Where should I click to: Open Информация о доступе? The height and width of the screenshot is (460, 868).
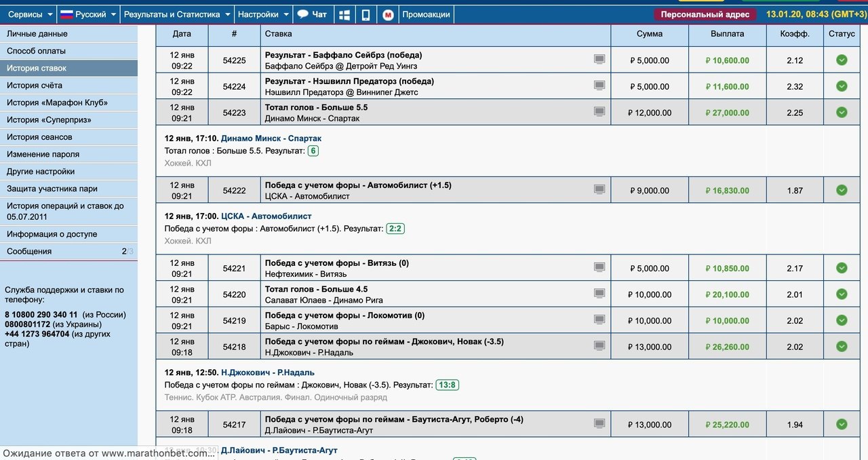68,234
